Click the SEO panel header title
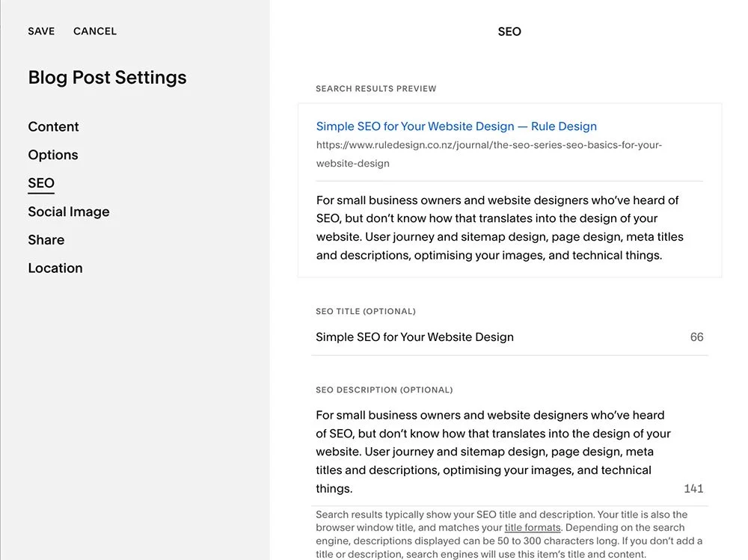The width and height of the screenshot is (748, 560). [x=509, y=31]
